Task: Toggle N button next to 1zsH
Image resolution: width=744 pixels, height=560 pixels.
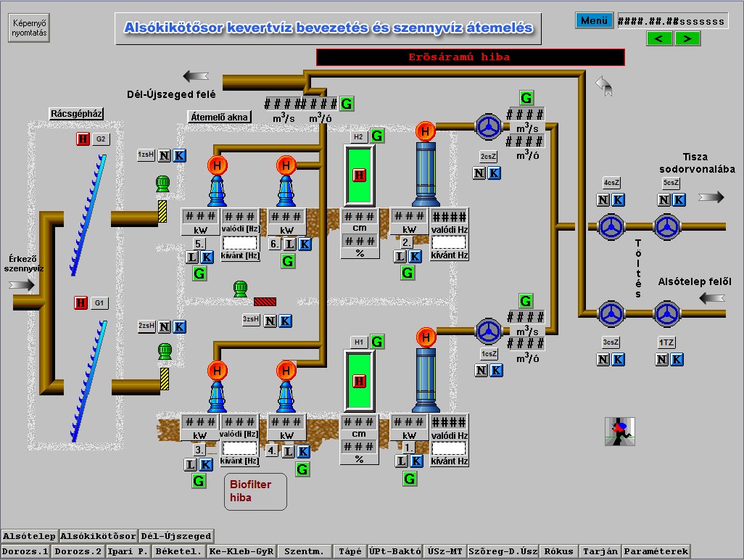Action: click(x=165, y=155)
